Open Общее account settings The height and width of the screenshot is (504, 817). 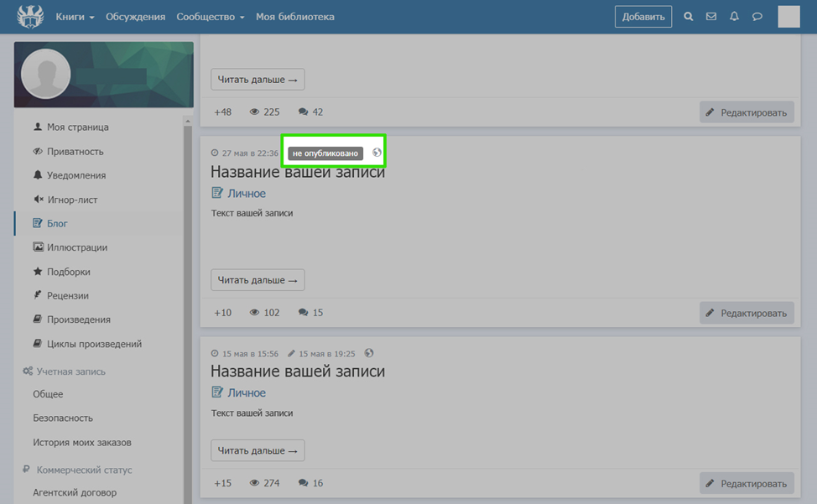pos(48,394)
